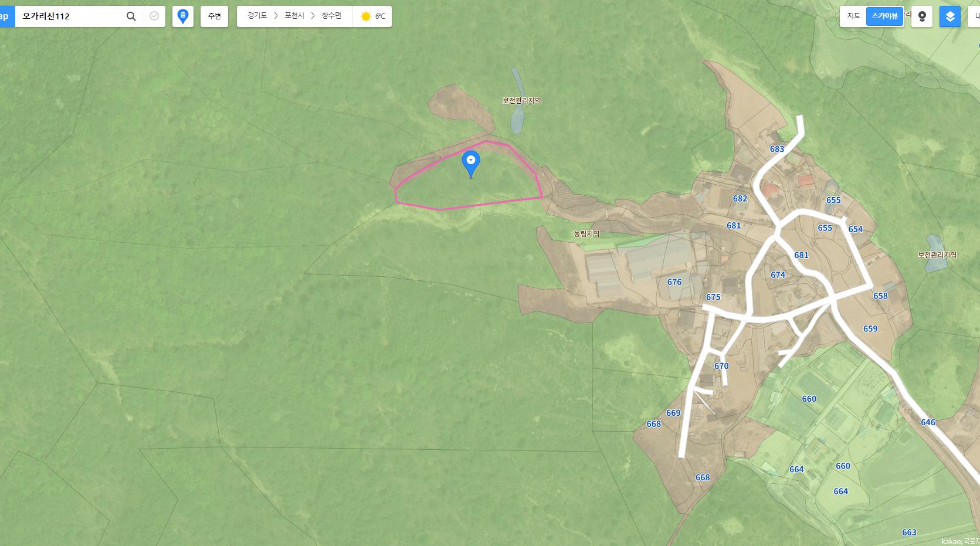Image resolution: width=980 pixels, height=546 pixels.
Task: Click the 오가리산112 search field
Action: click(70, 16)
